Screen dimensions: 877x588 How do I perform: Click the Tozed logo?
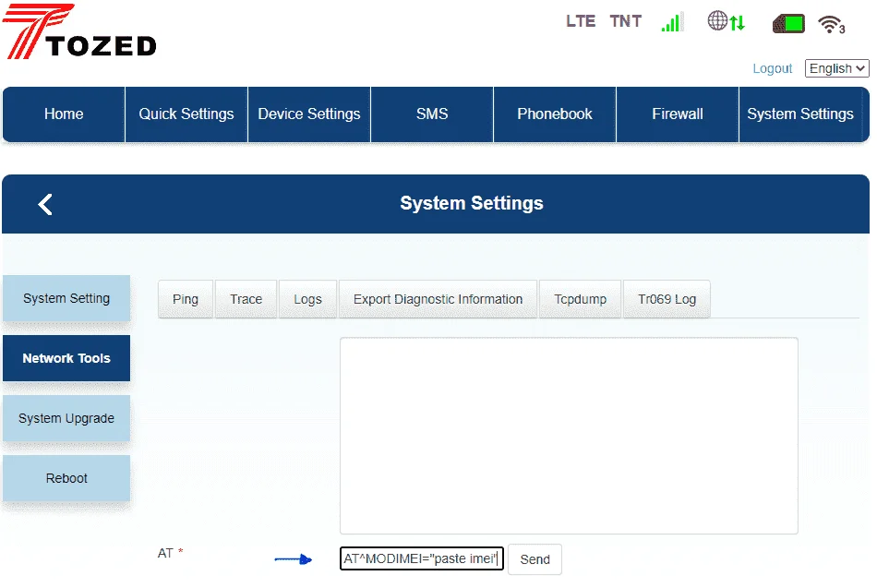(79, 31)
